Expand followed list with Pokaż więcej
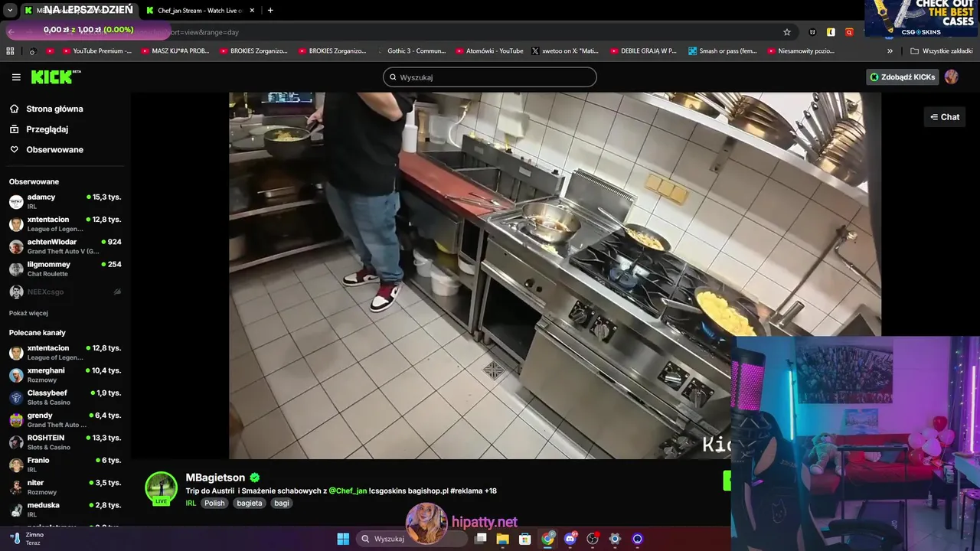 28,313
